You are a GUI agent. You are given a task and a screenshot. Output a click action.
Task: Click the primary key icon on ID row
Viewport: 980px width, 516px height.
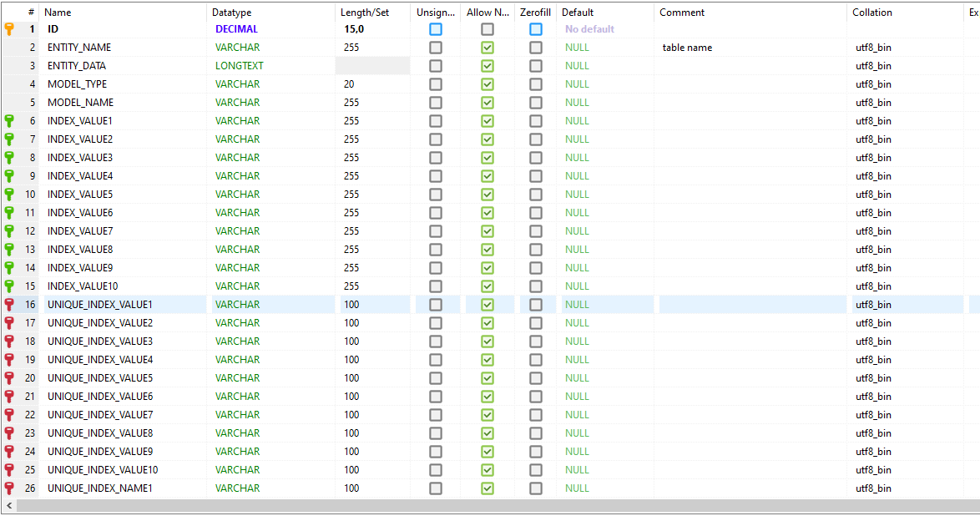[x=9, y=28]
